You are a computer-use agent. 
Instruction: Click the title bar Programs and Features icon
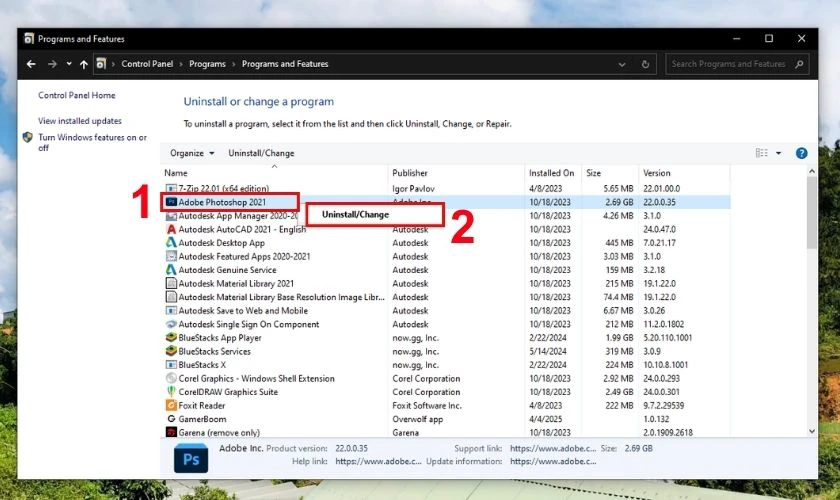[x=28, y=39]
